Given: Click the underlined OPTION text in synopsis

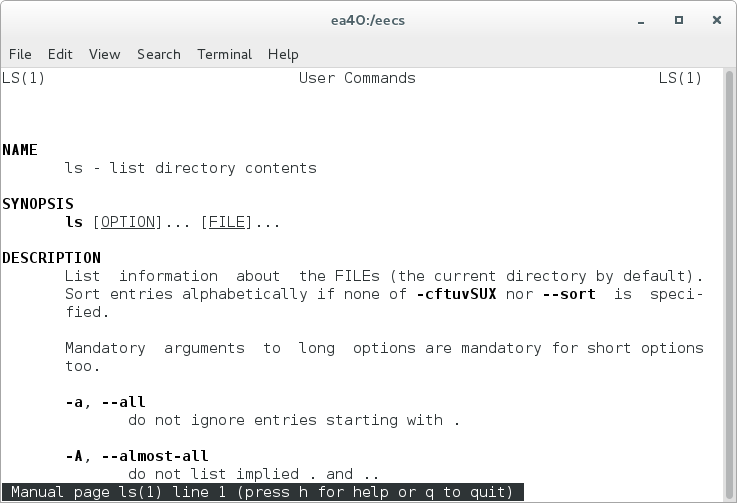Looking at the screenshot, I should coord(128,222).
